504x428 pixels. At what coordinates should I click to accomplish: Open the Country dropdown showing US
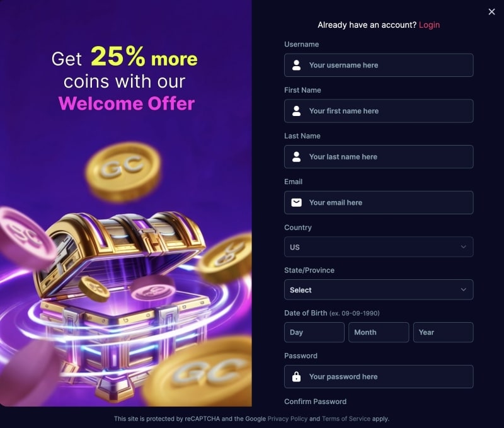pyautogui.click(x=378, y=247)
